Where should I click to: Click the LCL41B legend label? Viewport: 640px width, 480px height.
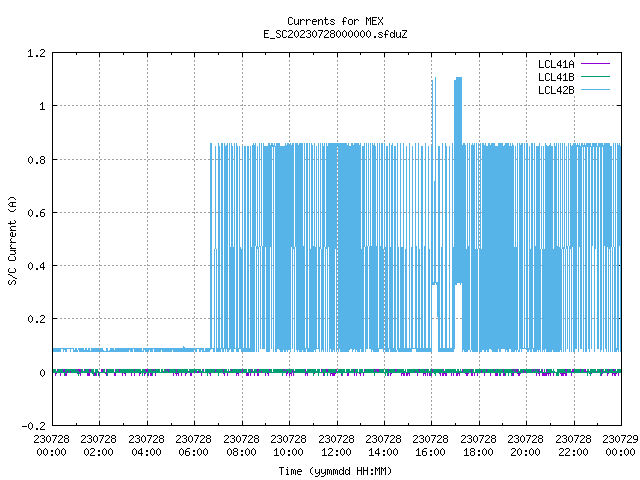point(556,77)
